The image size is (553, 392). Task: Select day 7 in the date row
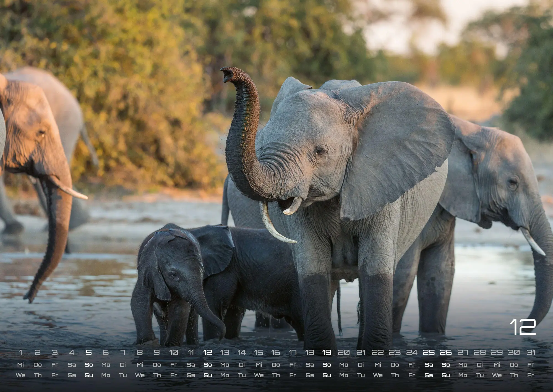123,352
